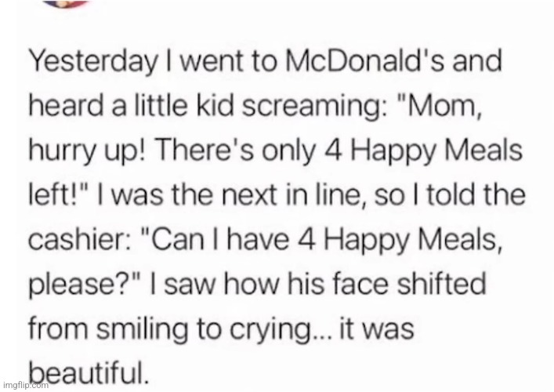Select the word "left!"

point(56,194)
